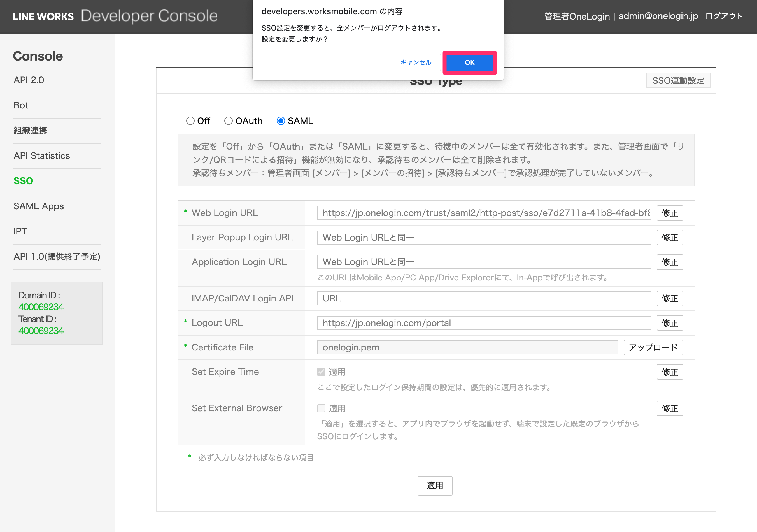Select the Off radio option
The height and width of the screenshot is (532, 757).
point(190,121)
